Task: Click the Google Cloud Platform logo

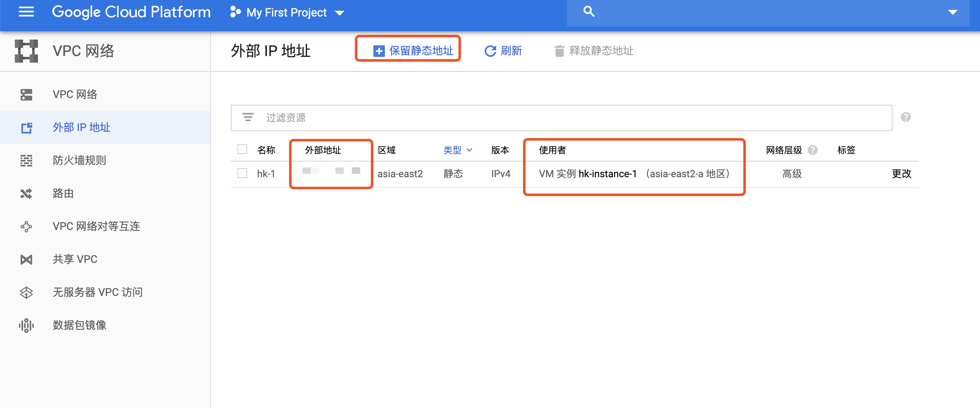Action: 131,12
